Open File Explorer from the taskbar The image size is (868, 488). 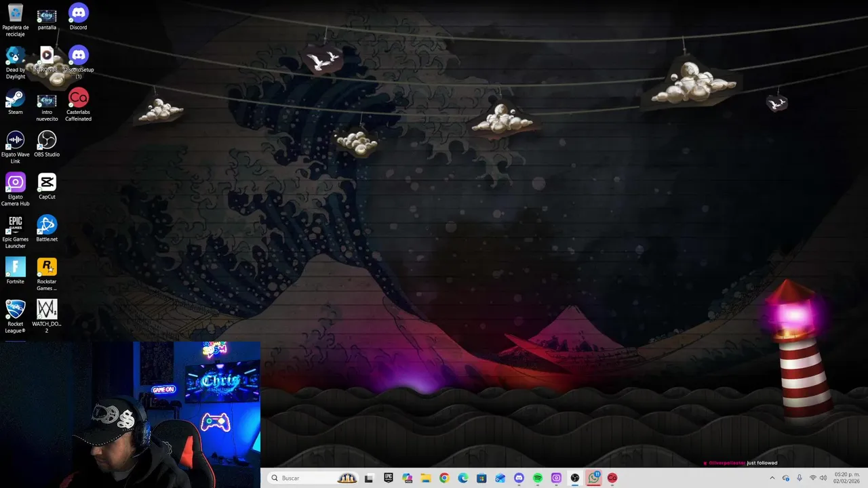coord(426,478)
